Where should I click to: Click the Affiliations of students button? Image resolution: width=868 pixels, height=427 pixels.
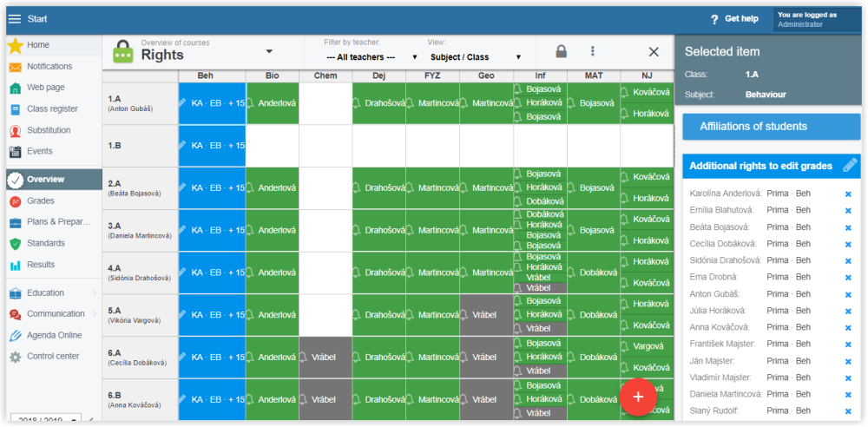tap(771, 127)
